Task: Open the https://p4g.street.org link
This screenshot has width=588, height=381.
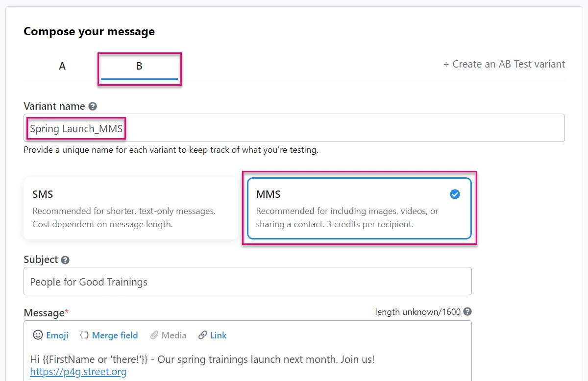Action: point(78,372)
